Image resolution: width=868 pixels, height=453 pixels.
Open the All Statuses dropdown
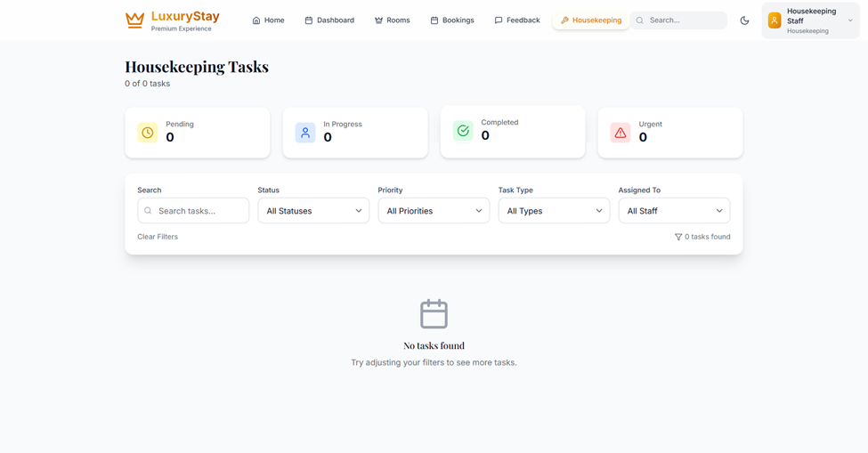[x=313, y=211]
